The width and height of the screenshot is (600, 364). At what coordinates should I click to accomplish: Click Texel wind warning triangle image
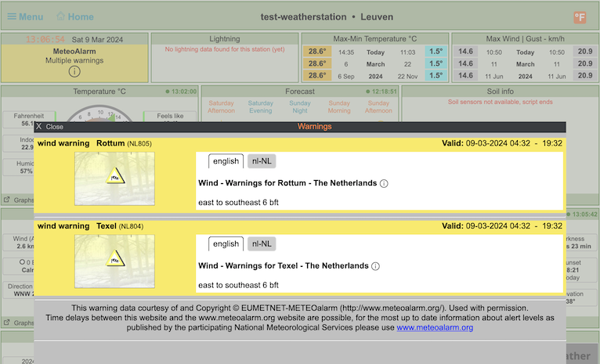tap(114, 260)
